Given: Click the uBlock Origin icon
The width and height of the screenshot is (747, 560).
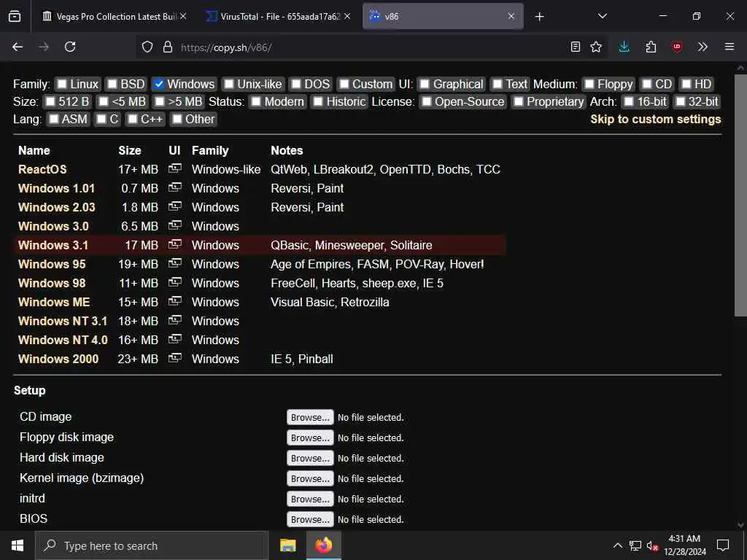Looking at the screenshot, I should point(677,47).
